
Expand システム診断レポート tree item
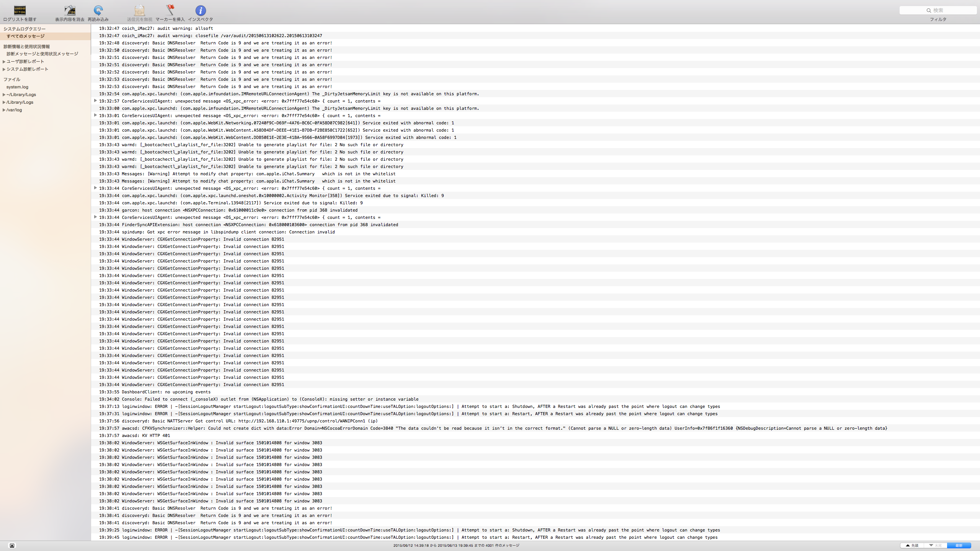coord(4,69)
